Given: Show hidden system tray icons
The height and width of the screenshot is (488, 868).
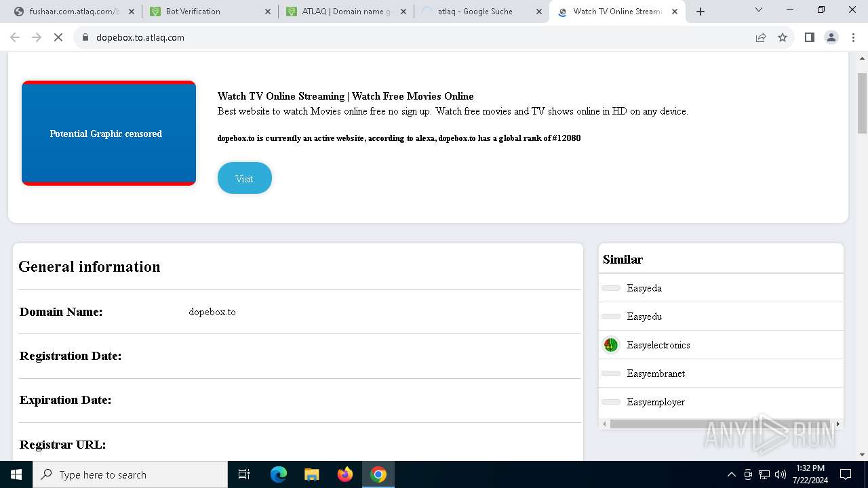Looking at the screenshot, I should click(x=731, y=474).
